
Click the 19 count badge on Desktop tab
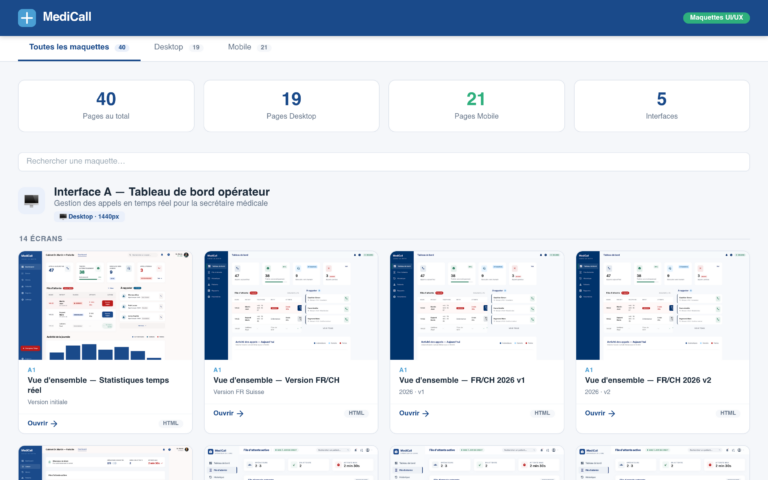point(196,48)
